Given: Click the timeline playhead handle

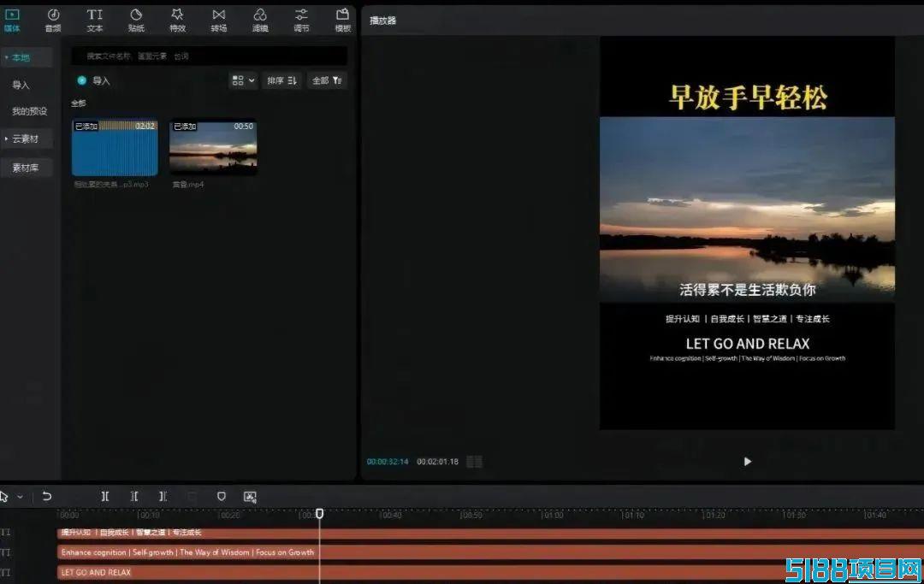Looking at the screenshot, I should pyautogui.click(x=319, y=514).
